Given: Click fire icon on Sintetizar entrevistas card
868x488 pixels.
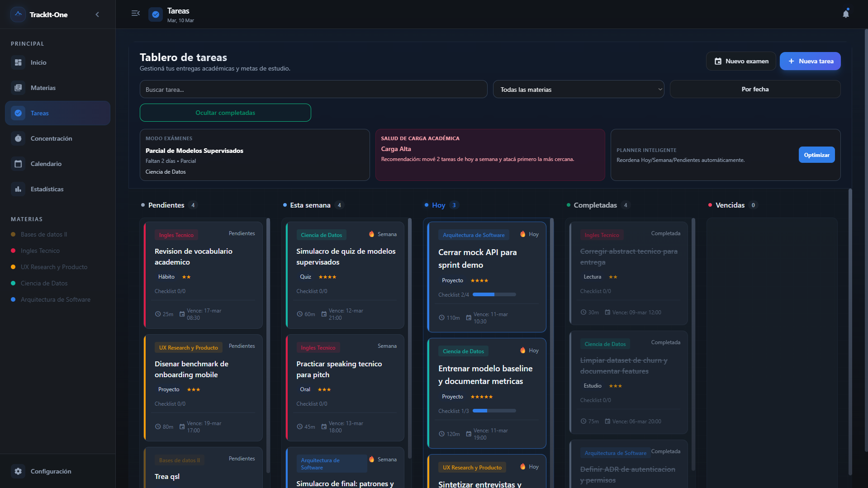Looking at the screenshot, I should click(522, 466).
